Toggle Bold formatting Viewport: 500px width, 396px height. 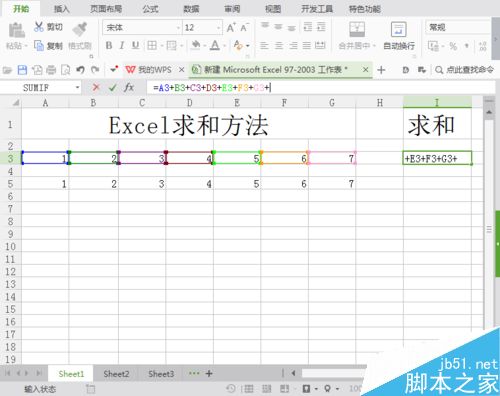point(109,45)
